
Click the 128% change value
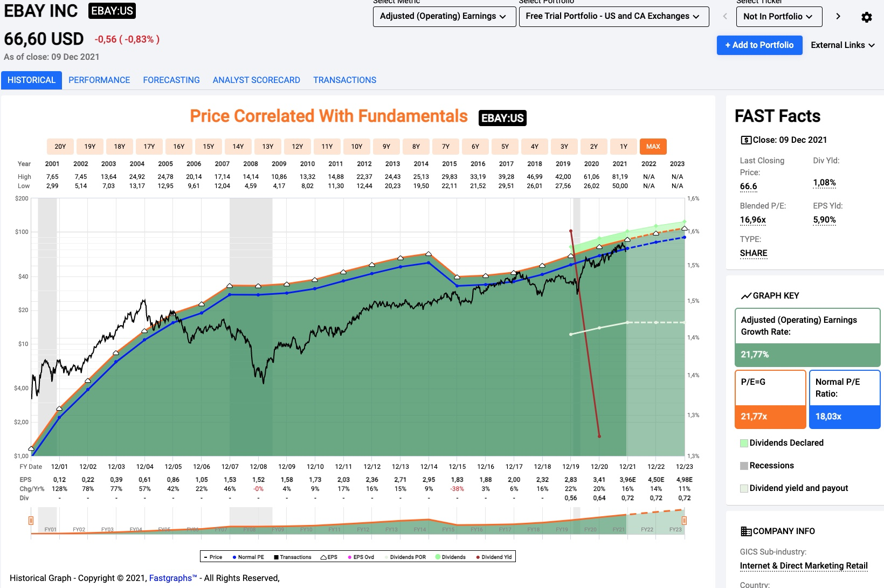[59, 489]
